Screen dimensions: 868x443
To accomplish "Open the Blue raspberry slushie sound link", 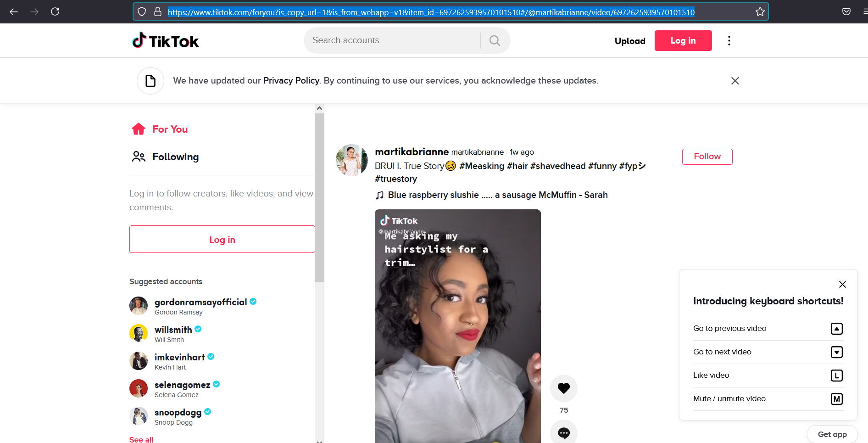I will coord(498,195).
